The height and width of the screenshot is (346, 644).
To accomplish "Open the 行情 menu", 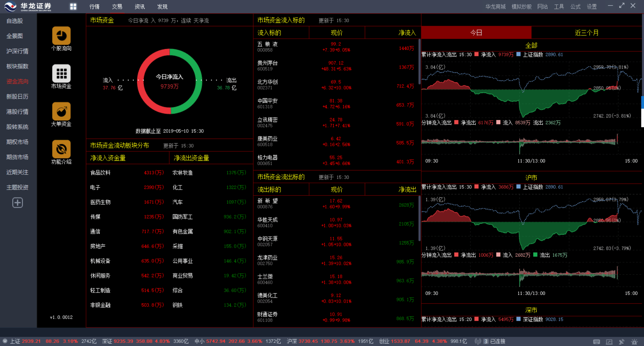I will 94,6.
